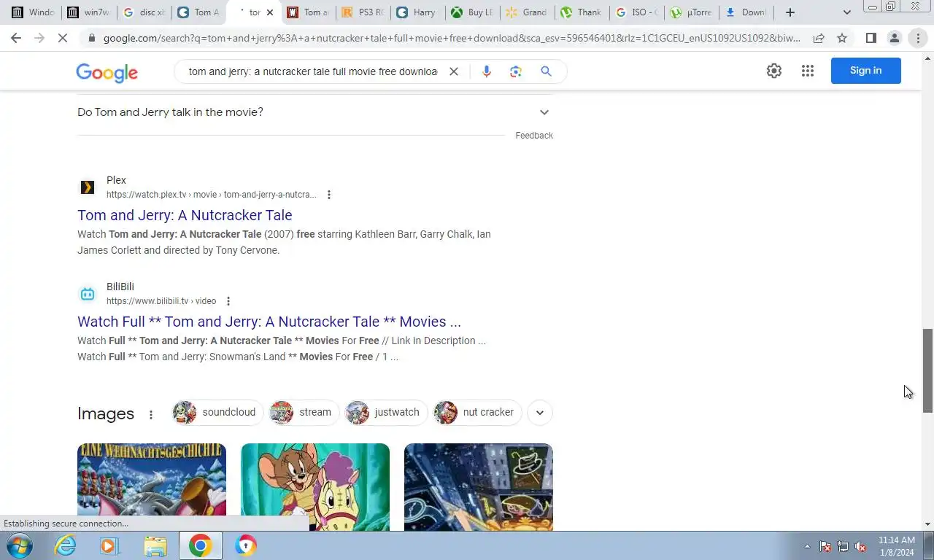The height and width of the screenshot is (560, 934).
Task: Click the volume icon in system tray
Action: [x=860, y=546]
